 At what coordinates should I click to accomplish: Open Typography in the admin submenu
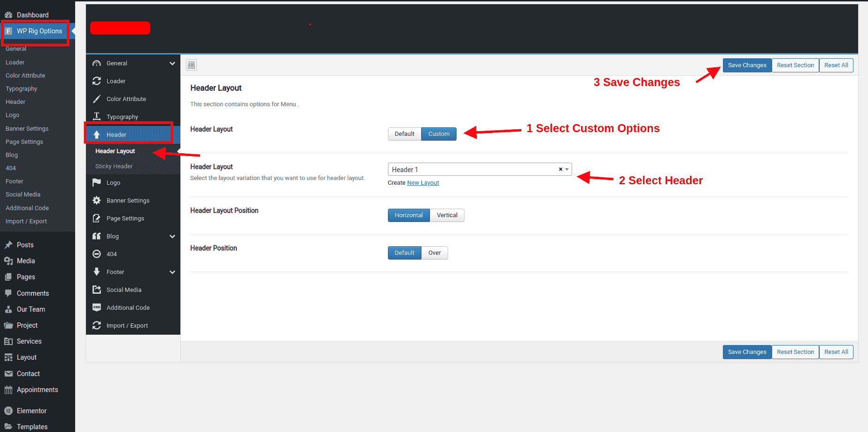22,88
